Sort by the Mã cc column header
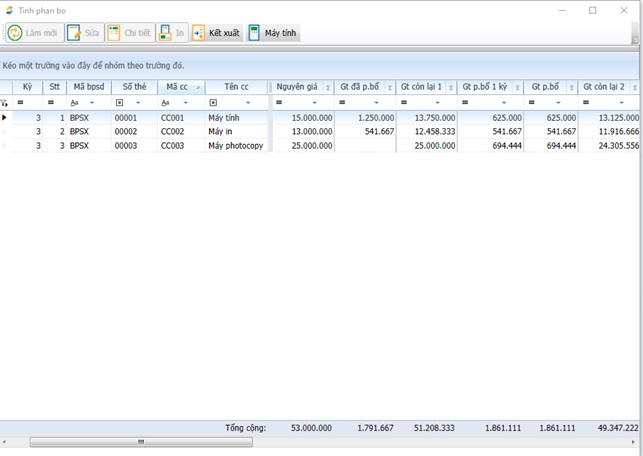 pyautogui.click(x=176, y=87)
